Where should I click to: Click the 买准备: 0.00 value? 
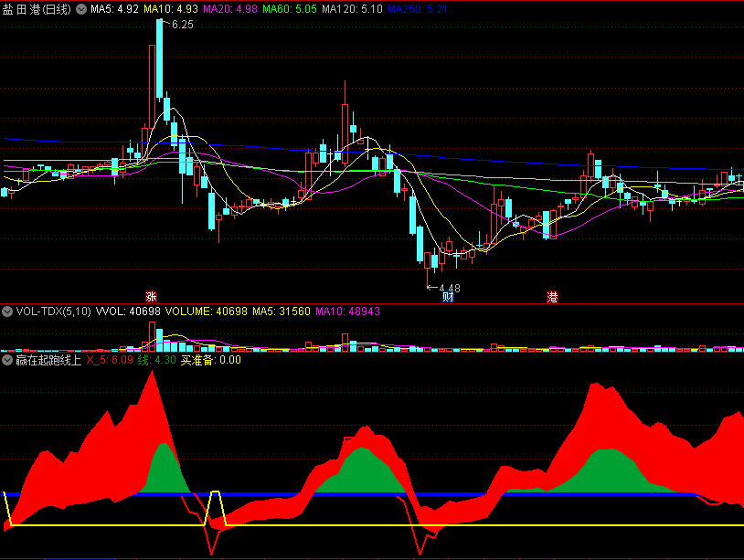[210, 360]
